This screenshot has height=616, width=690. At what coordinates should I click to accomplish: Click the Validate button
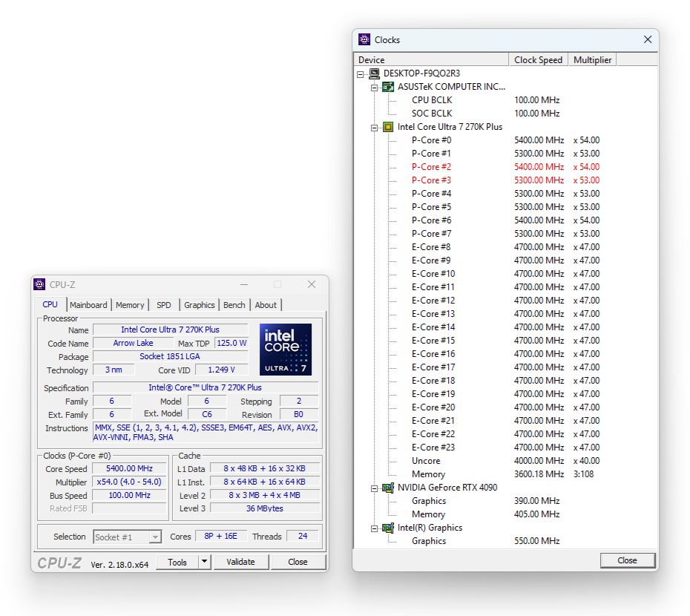click(x=240, y=562)
